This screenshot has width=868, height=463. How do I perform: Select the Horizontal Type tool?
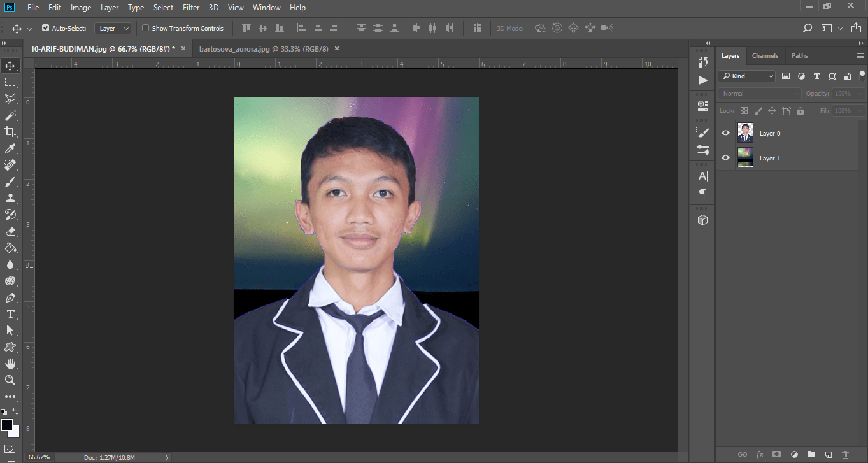pyautogui.click(x=9, y=314)
